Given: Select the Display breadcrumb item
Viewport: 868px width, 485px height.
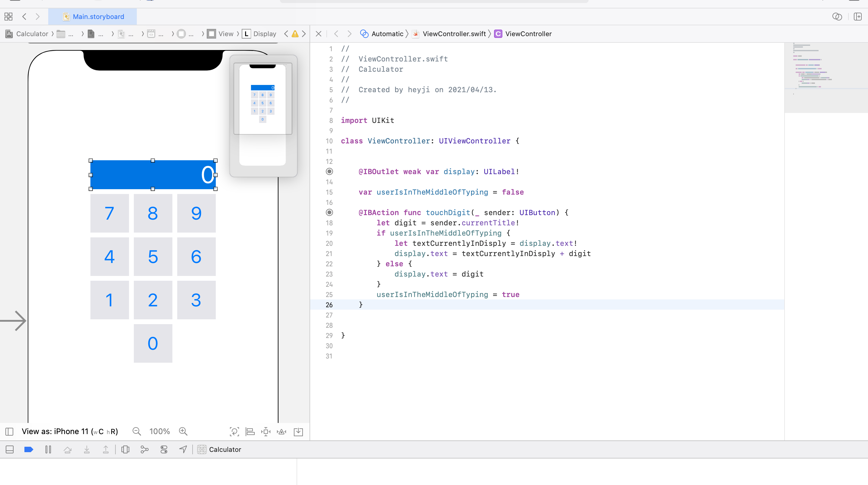Looking at the screenshot, I should pos(264,34).
